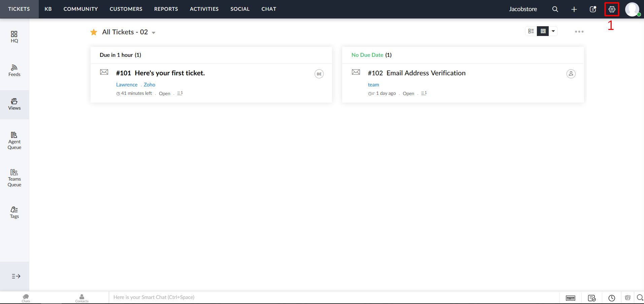644x304 pixels.
Task: Open Teams Queue in sidebar
Action: (x=14, y=178)
